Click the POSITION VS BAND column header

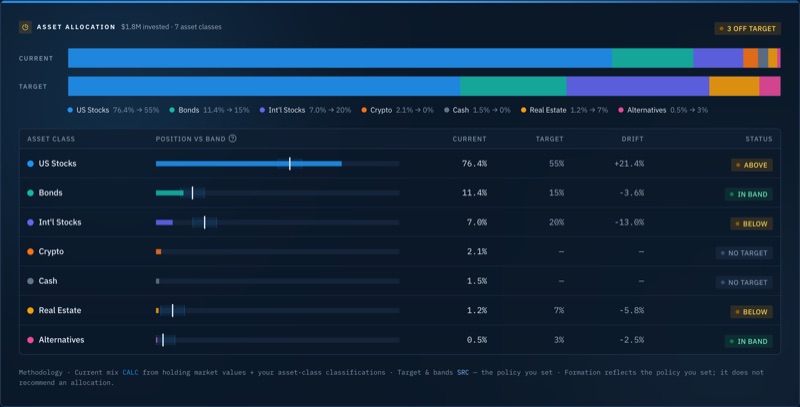pos(190,139)
